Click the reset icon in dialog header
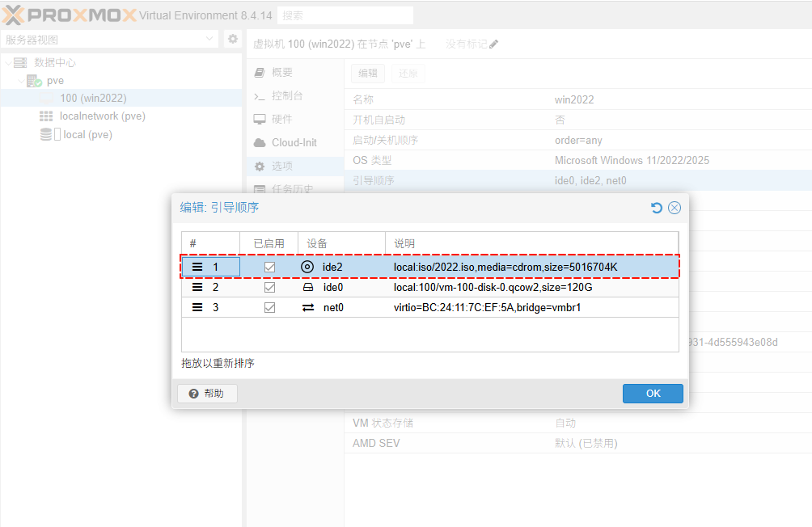The height and width of the screenshot is (527, 812). click(657, 208)
